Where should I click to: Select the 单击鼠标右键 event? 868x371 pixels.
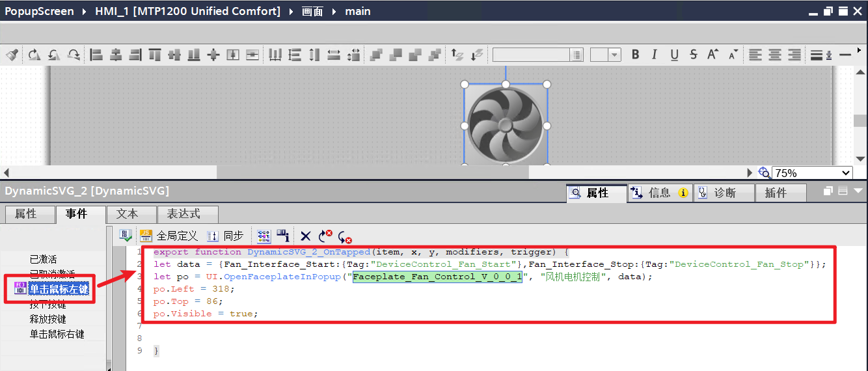(57, 334)
